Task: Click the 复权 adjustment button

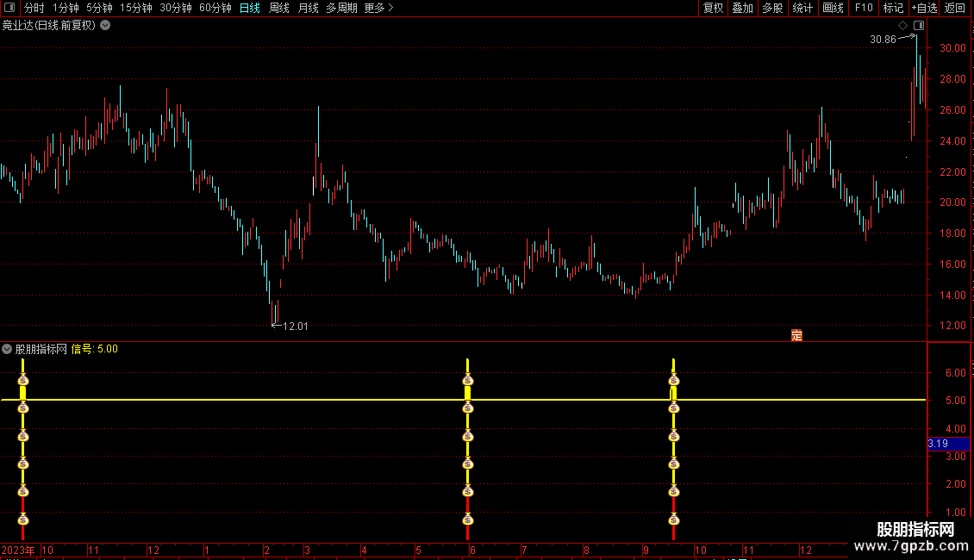Action: point(713,8)
